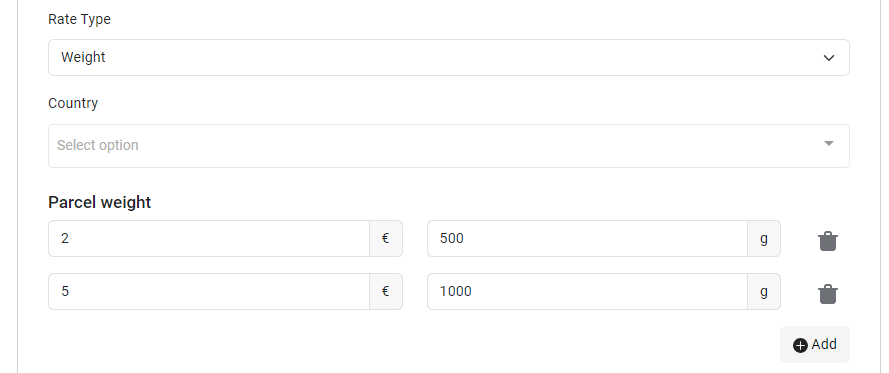Click the Select option placeholder text
Screen dimensions: 889x373
pyautogui.click(x=98, y=145)
